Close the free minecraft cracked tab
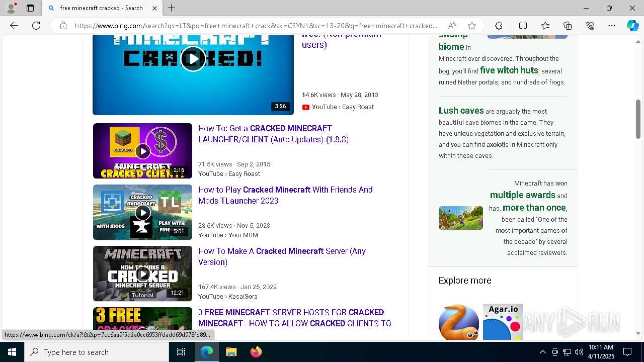This screenshot has width=644, height=362. point(154,8)
